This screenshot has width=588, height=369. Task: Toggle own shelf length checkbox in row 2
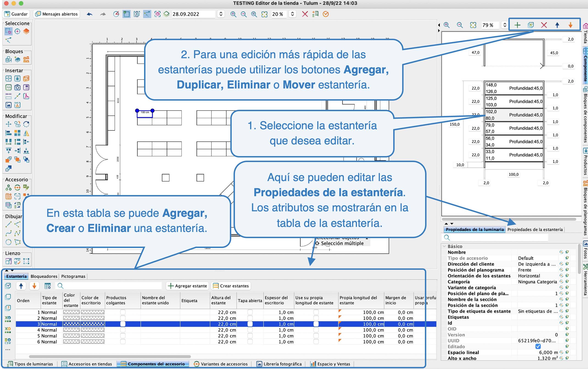[x=316, y=318]
